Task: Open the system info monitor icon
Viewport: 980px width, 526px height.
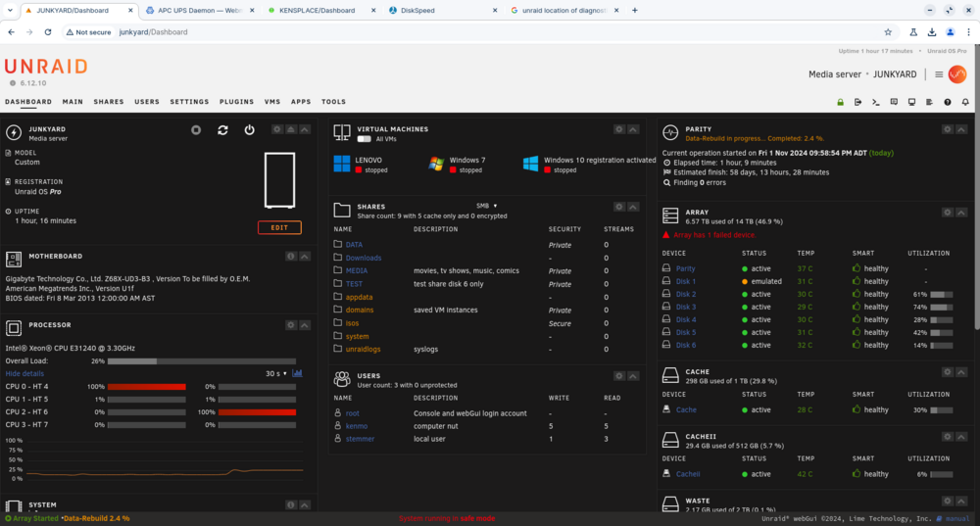Action: [911, 102]
